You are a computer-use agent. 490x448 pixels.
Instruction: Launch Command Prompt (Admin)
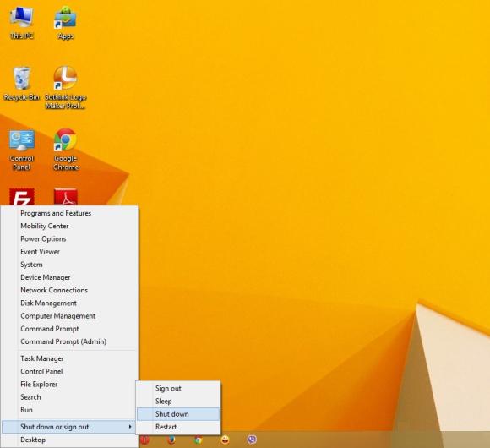tap(69, 341)
